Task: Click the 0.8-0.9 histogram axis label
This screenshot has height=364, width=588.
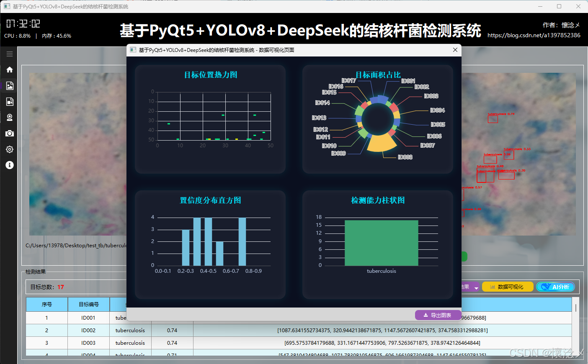Action: click(253, 271)
